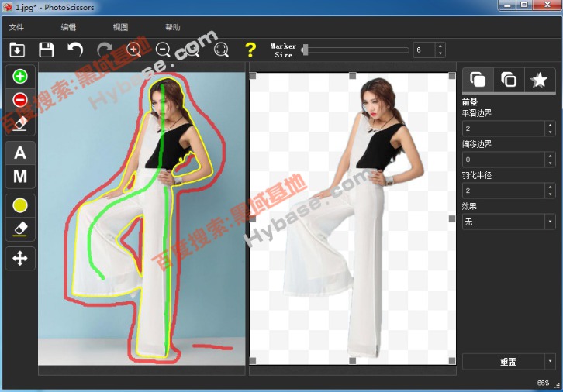Click the 重置 reset button
Image resolution: width=563 pixels, height=392 pixels.
(503, 362)
